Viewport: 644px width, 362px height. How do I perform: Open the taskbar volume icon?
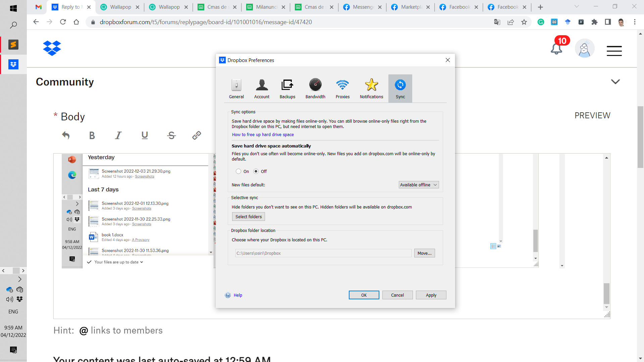point(9,299)
